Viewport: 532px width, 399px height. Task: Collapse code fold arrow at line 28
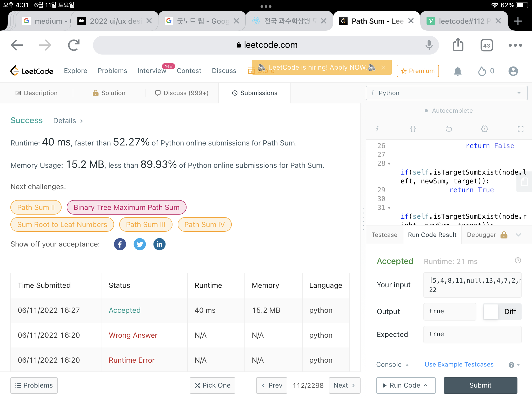click(x=389, y=164)
